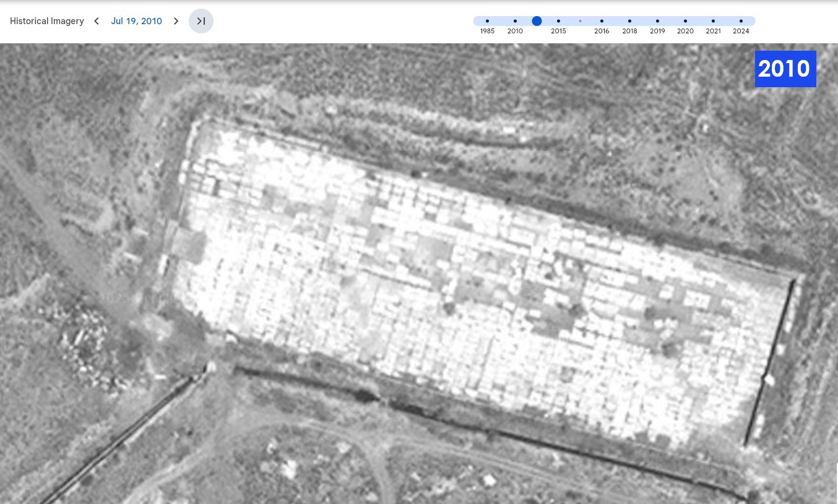The width and height of the screenshot is (838, 504).
Task: Click the currently selected timeline handle
Action: [537, 21]
